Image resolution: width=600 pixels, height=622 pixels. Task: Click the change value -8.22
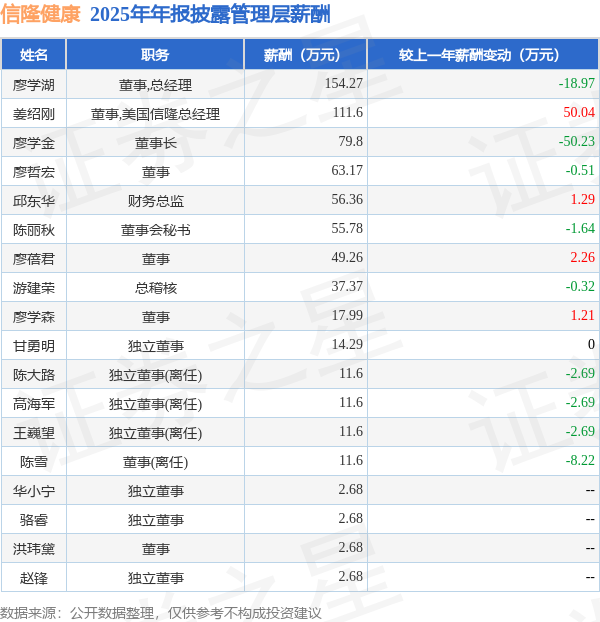pyautogui.click(x=580, y=461)
